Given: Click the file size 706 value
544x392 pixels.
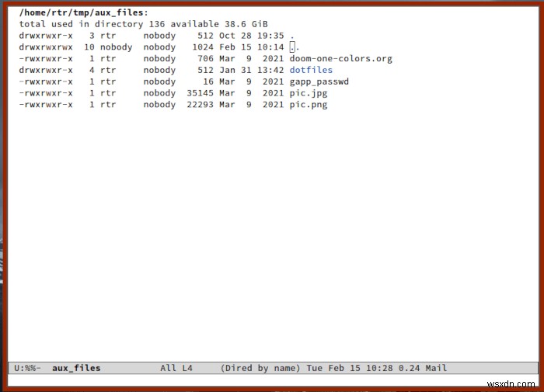Looking at the screenshot, I should coord(205,58).
